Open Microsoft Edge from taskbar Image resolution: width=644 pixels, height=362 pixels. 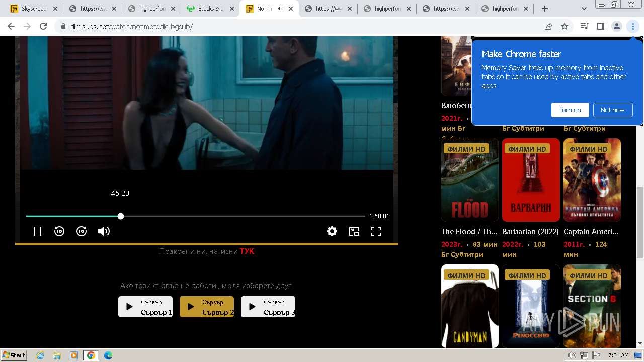point(108,355)
